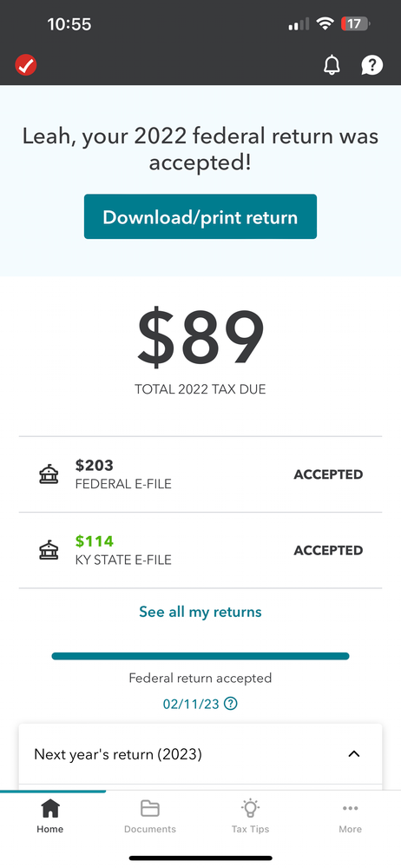Tap the battery indicator in status bar
The image size is (401, 868).
click(356, 23)
